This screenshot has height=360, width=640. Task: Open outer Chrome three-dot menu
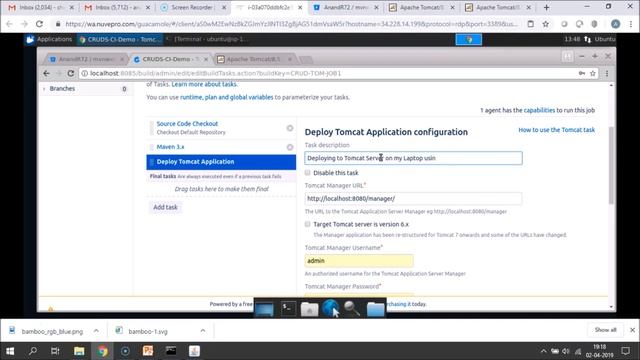(631, 24)
